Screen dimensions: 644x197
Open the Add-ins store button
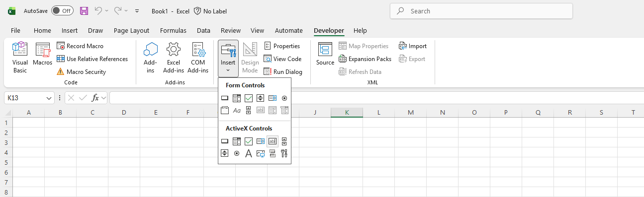(x=150, y=58)
